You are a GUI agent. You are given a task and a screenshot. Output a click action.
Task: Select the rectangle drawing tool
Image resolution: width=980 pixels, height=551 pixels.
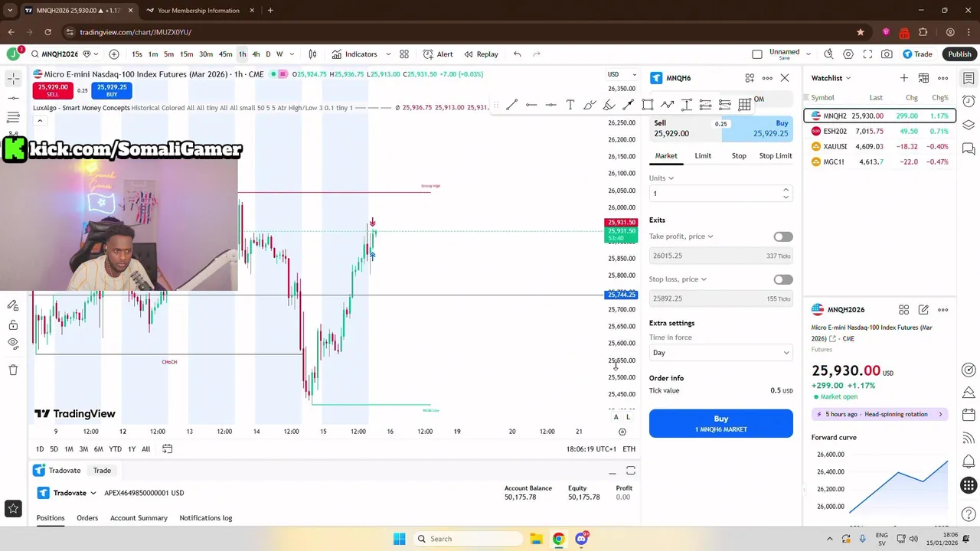pos(648,105)
